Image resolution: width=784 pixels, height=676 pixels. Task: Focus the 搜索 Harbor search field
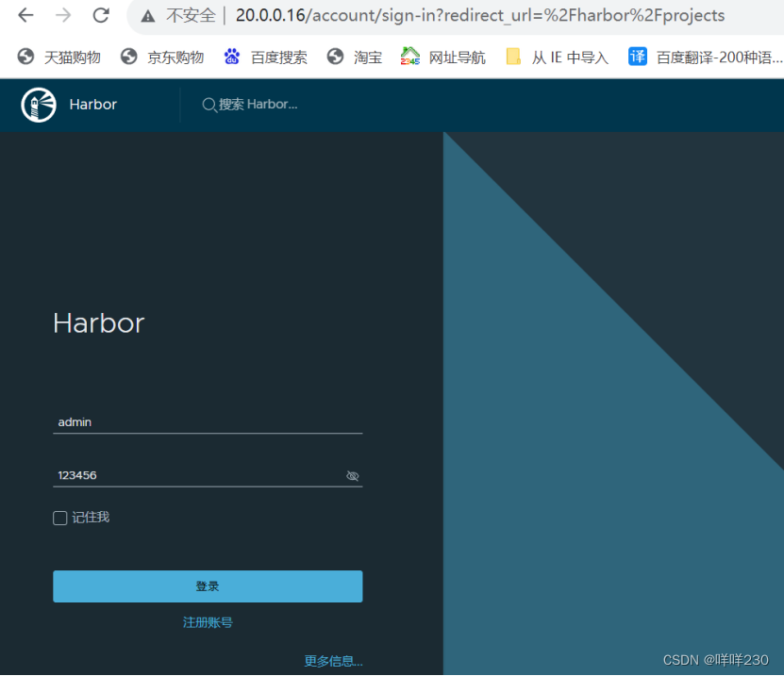[x=258, y=105]
